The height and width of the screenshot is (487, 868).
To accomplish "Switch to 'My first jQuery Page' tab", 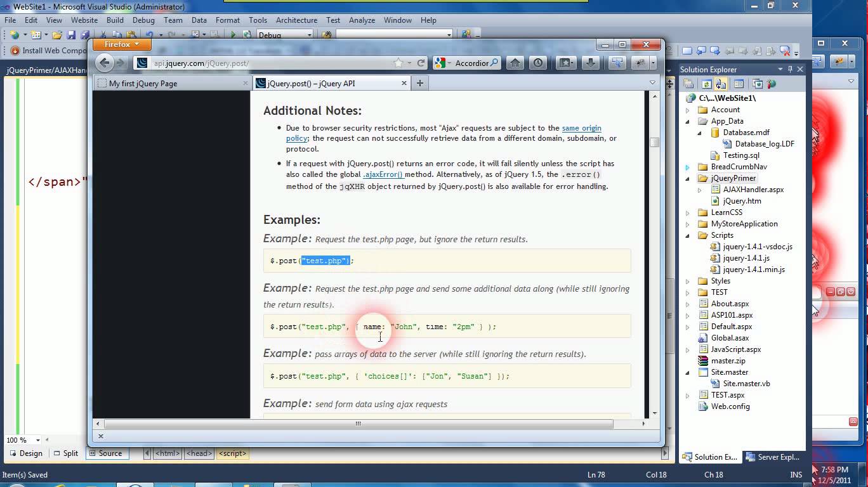I will pos(173,83).
